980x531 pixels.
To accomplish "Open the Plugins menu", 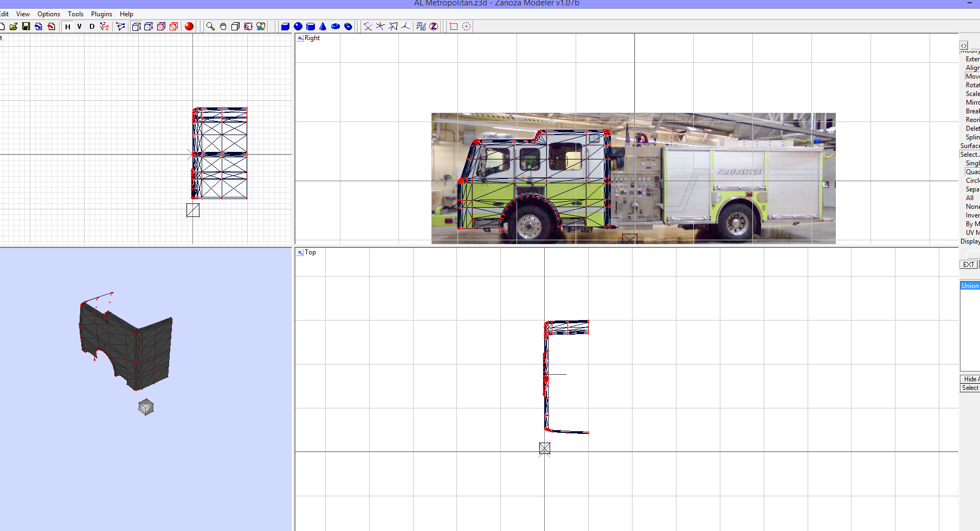I will tap(101, 14).
